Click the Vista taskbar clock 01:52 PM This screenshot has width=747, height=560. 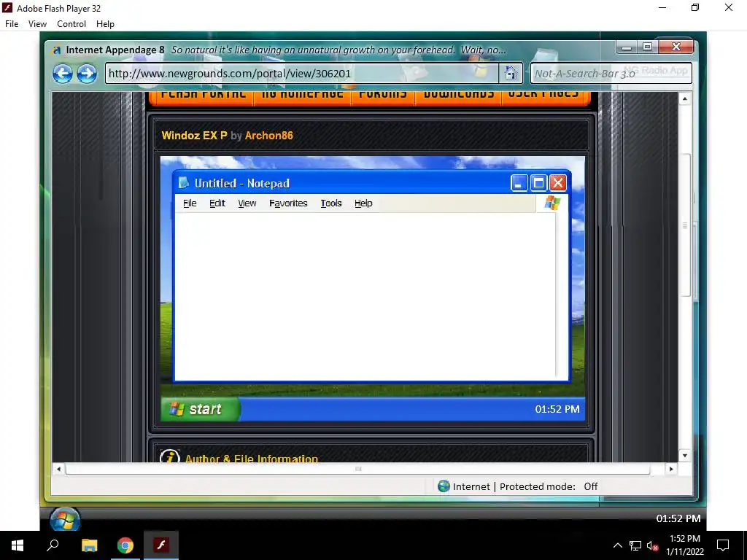point(678,518)
